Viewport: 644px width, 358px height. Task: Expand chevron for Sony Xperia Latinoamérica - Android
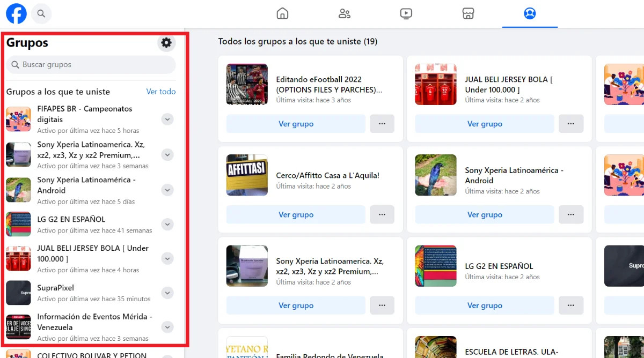coord(167,190)
